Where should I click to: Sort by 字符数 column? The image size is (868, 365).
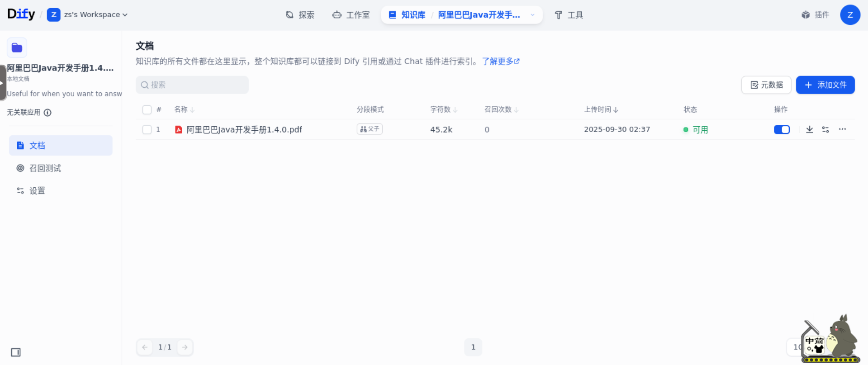444,109
